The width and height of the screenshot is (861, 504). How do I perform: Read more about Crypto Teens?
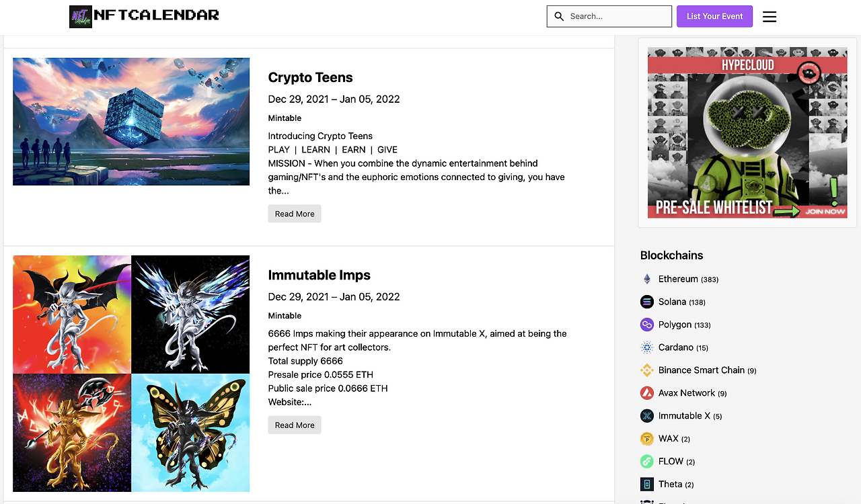295,214
